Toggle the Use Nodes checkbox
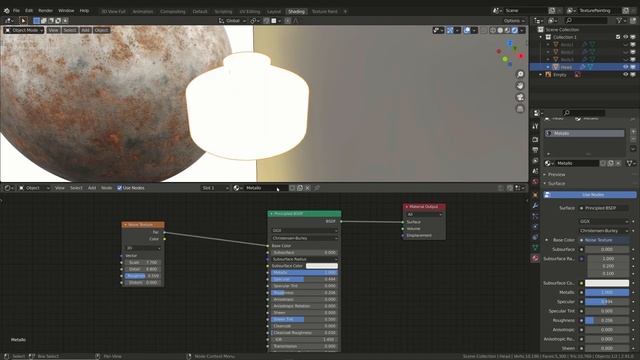Screen dimensions: 640x360 pyautogui.click(x=120, y=188)
